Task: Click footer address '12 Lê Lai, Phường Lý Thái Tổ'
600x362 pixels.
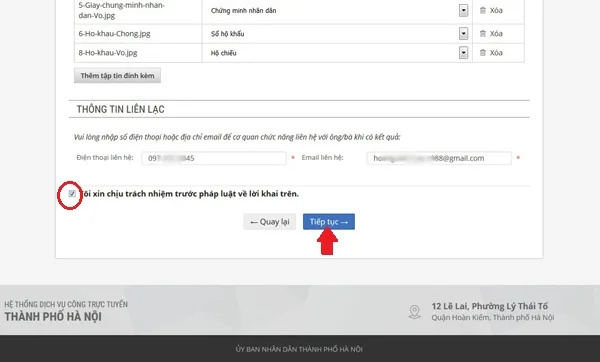Action: (489, 306)
